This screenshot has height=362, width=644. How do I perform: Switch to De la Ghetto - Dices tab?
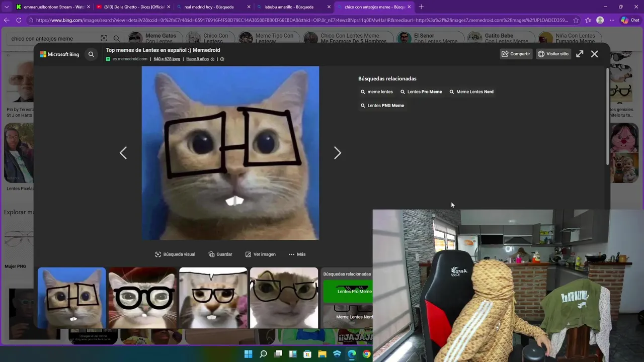[x=132, y=7]
